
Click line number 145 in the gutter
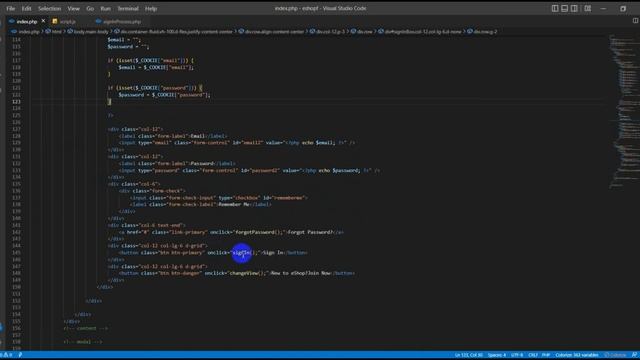click(x=16, y=253)
